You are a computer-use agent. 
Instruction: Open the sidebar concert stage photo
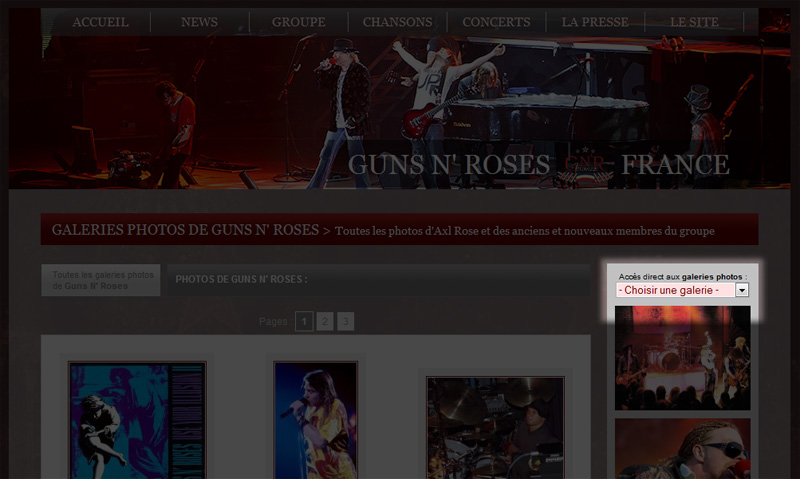(x=683, y=358)
